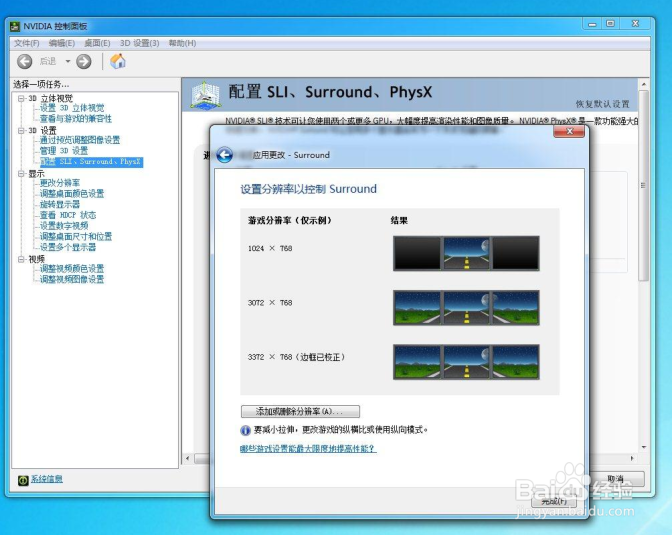Select 管理 3D 设置 in tree

pos(64,151)
